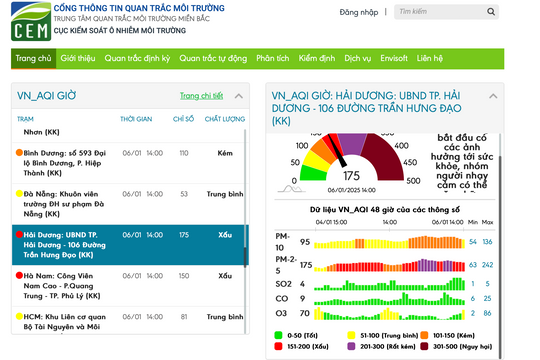
Task: Click the gauge value 175
Action: pos(351,176)
